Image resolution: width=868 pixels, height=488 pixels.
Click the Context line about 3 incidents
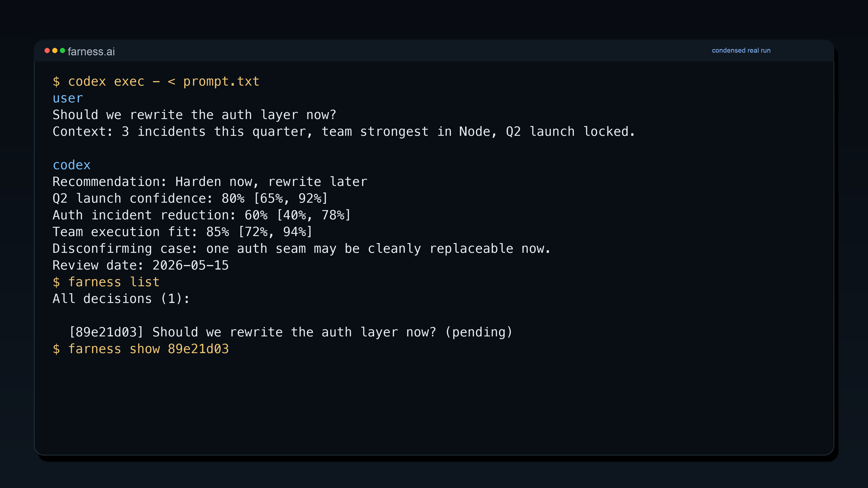point(344,132)
